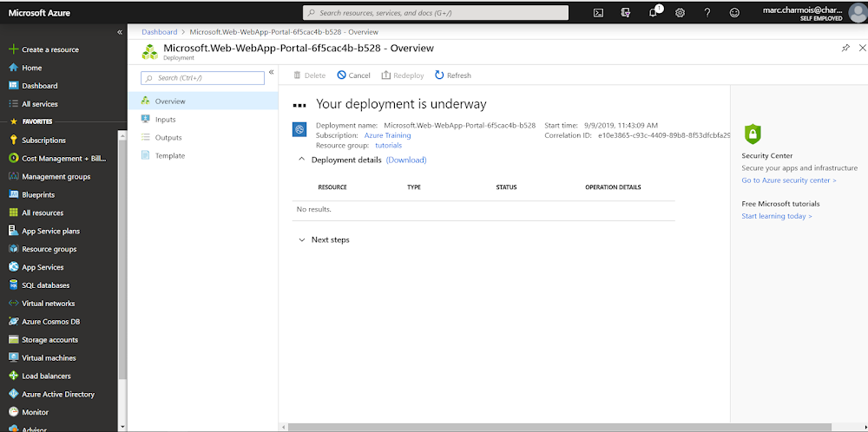Open Resource groups in sidebar
The width and height of the screenshot is (868, 432).
click(x=43, y=249)
